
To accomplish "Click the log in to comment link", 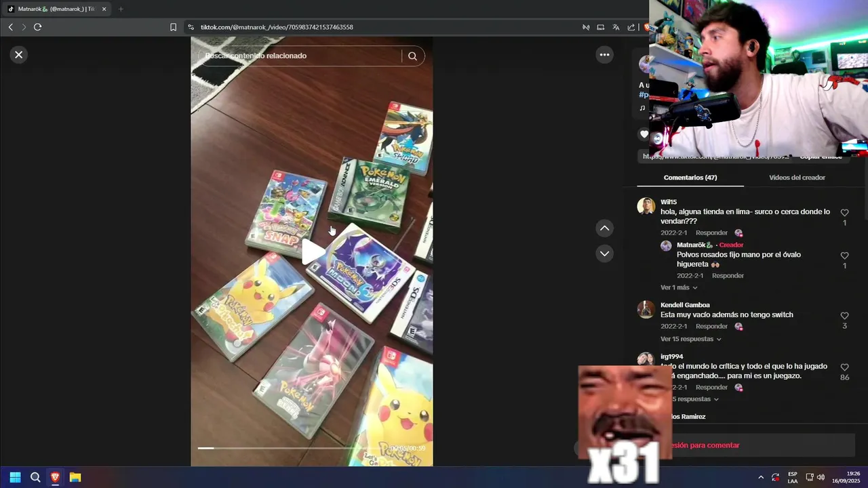I will coord(705,445).
